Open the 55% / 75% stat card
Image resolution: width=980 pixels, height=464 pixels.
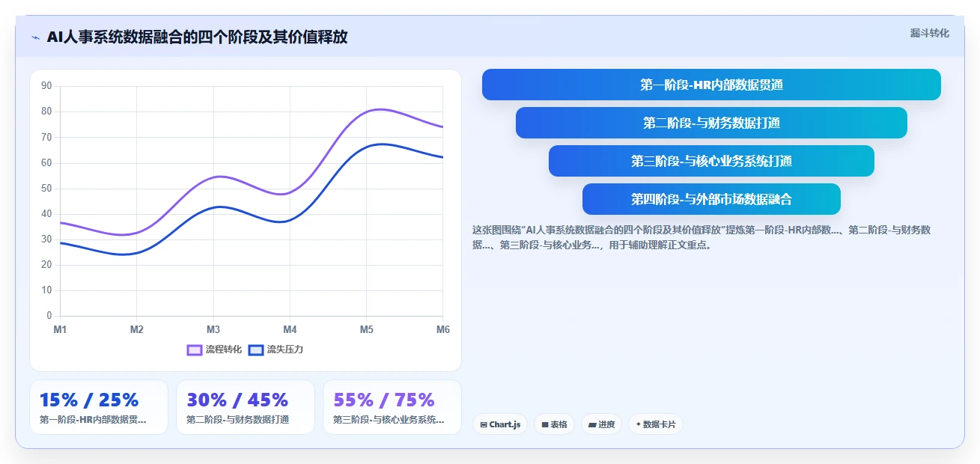click(x=392, y=407)
